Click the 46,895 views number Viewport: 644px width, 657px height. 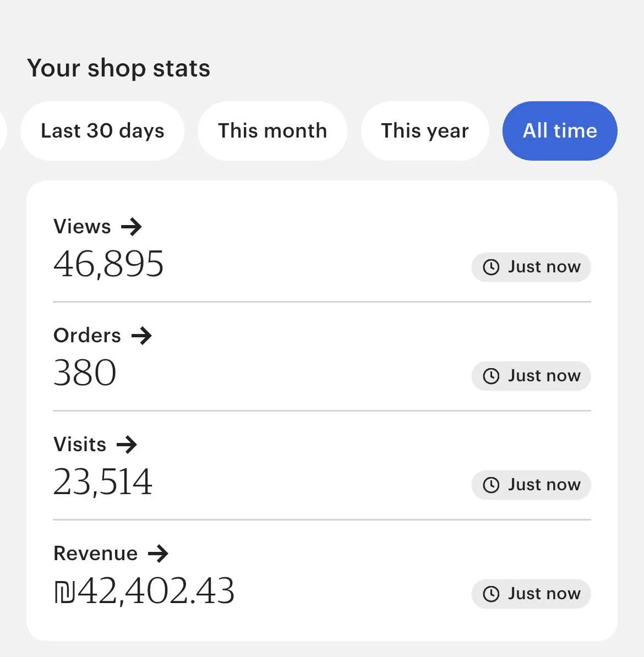click(x=108, y=264)
